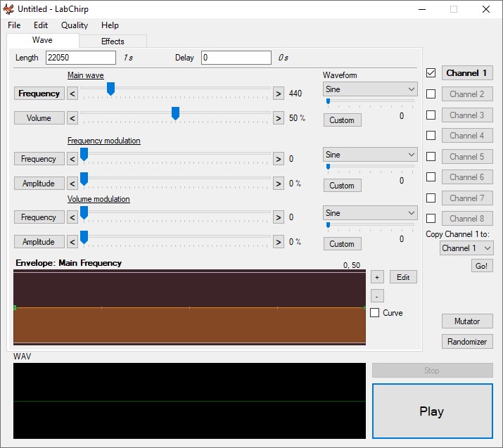Screen dimensions: 503x448
Task: Open the Quality menu
Action: tap(75, 25)
